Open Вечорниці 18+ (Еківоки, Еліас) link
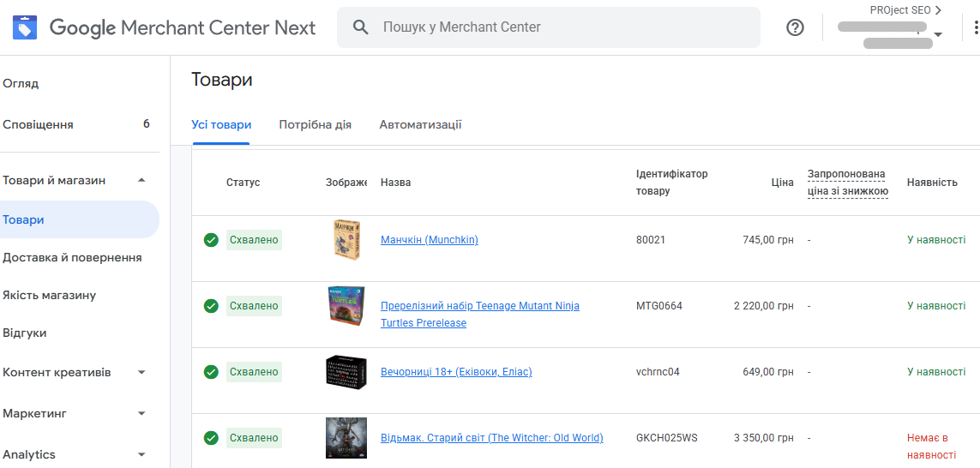Image resolution: width=980 pixels, height=468 pixels. pos(456,372)
